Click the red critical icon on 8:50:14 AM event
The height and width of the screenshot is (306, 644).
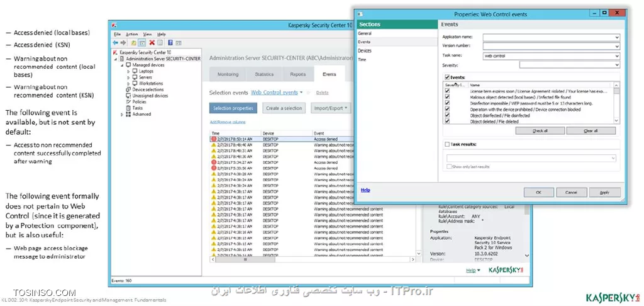tap(214, 139)
